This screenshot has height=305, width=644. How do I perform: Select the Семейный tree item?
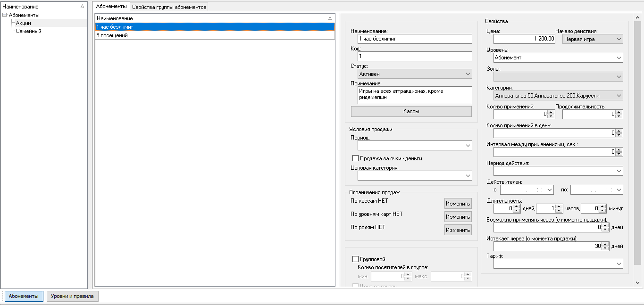29,31
